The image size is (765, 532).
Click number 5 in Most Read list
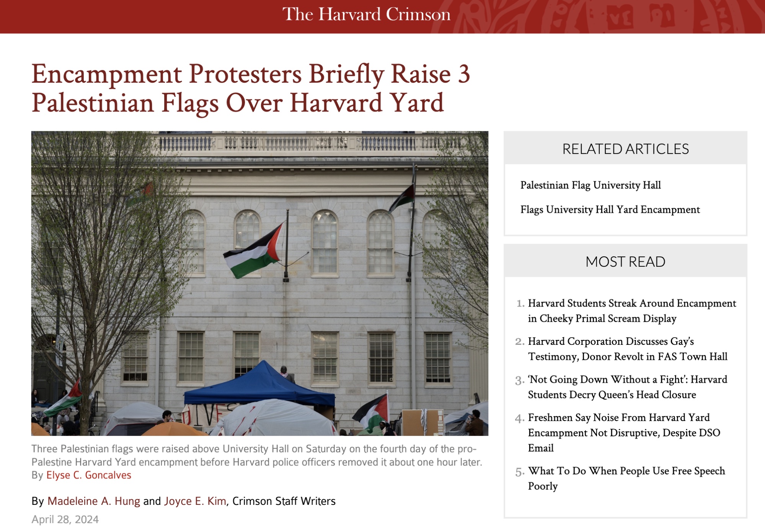coord(519,472)
